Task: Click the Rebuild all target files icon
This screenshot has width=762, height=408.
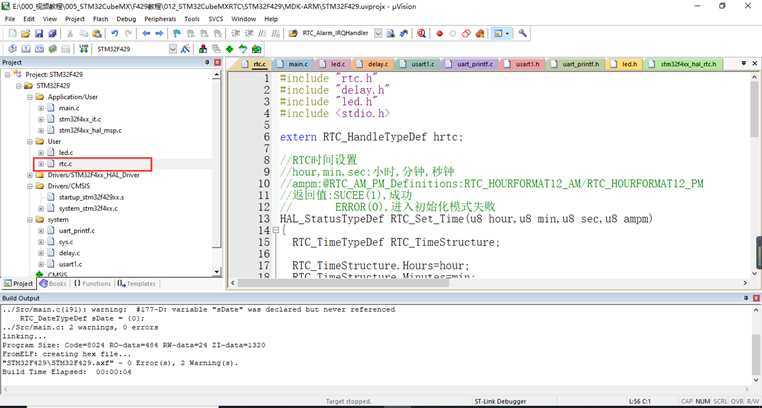Action: pos(40,49)
